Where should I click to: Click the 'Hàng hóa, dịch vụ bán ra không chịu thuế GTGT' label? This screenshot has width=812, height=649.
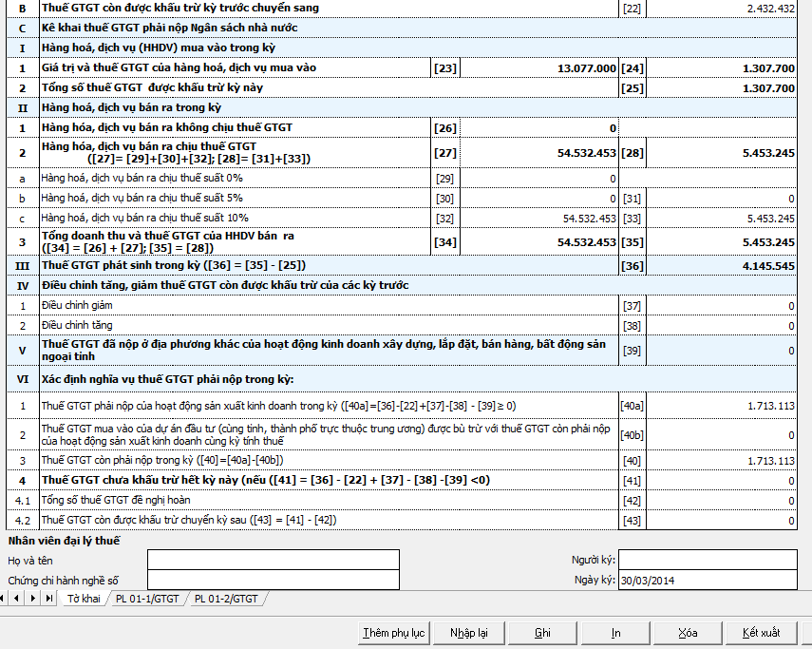(167, 127)
